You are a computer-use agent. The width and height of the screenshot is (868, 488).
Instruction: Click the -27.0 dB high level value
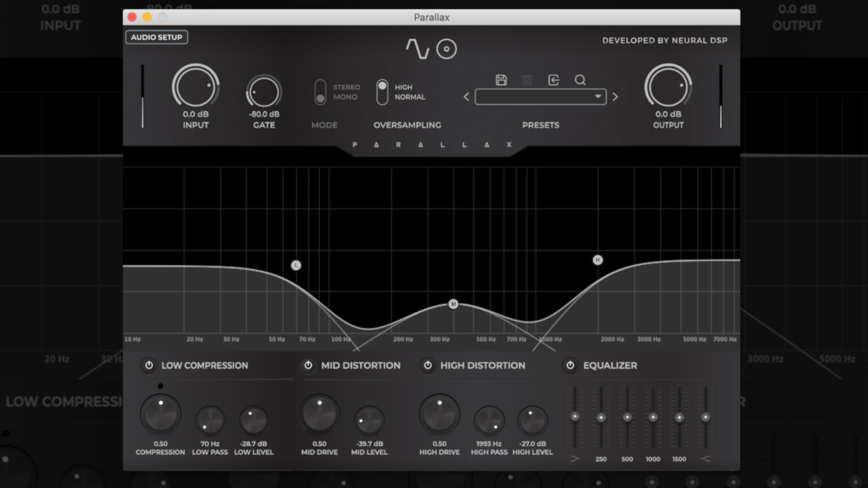coord(532,444)
